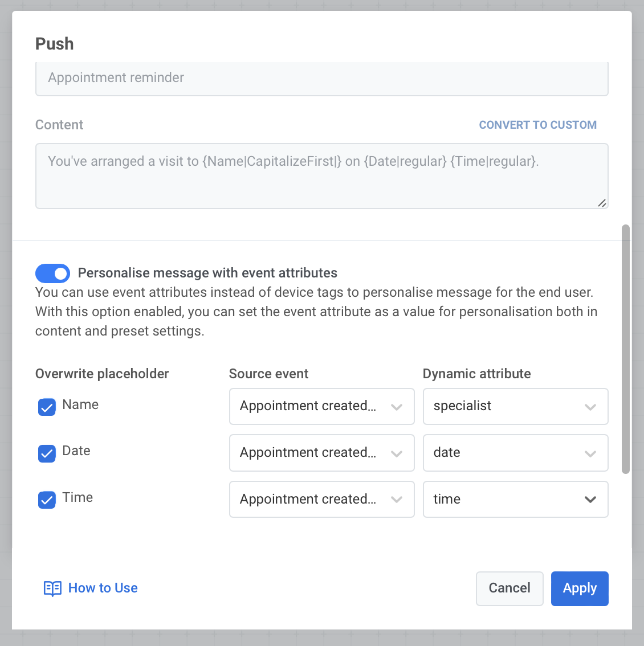This screenshot has height=646, width=644.
Task: Click the chevron arrow in time dropdown
Action: (590, 500)
